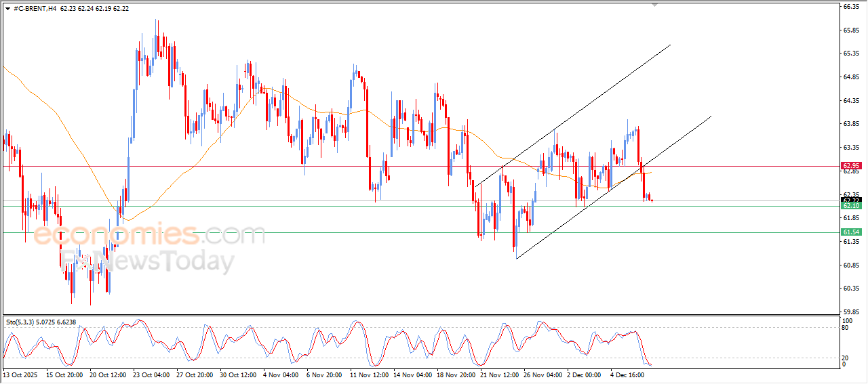This screenshot has height=384, width=868.
Task: Click the 23 Oct 04:00 time label
Action: [151, 374]
